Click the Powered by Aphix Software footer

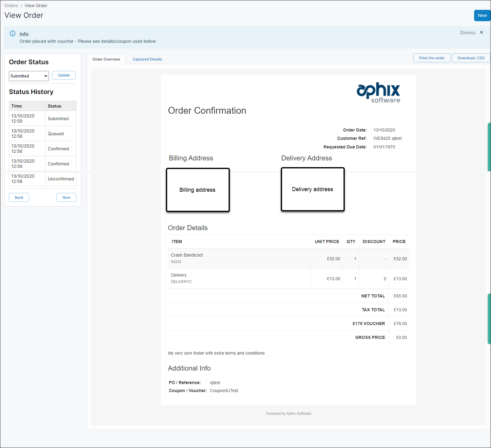[289, 414]
